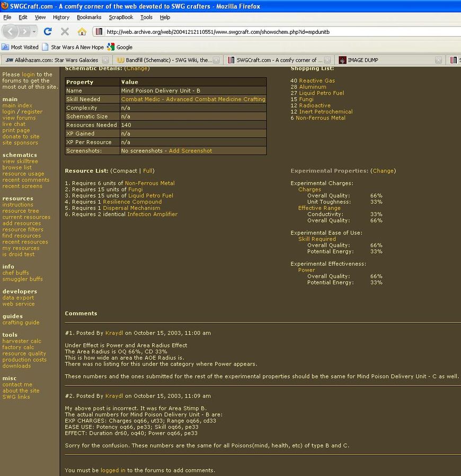
Task: Open the ScrapBook menu
Action: tap(121, 17)
